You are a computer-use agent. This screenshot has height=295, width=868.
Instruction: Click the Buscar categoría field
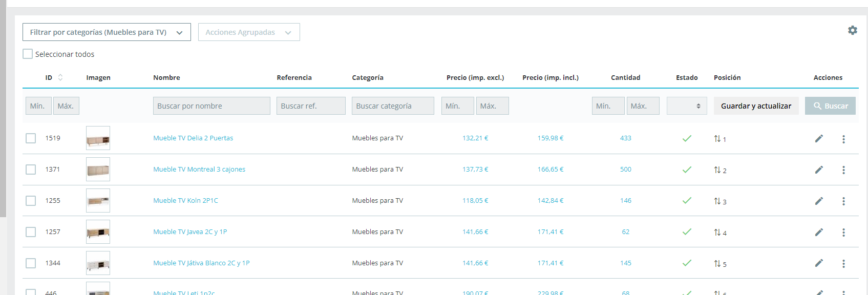393,106
